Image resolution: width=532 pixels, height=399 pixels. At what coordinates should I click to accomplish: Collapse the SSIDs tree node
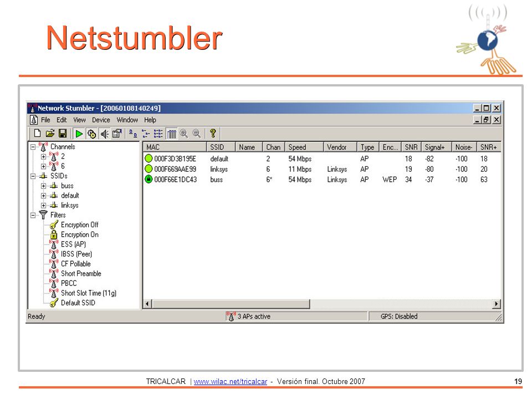33,176
